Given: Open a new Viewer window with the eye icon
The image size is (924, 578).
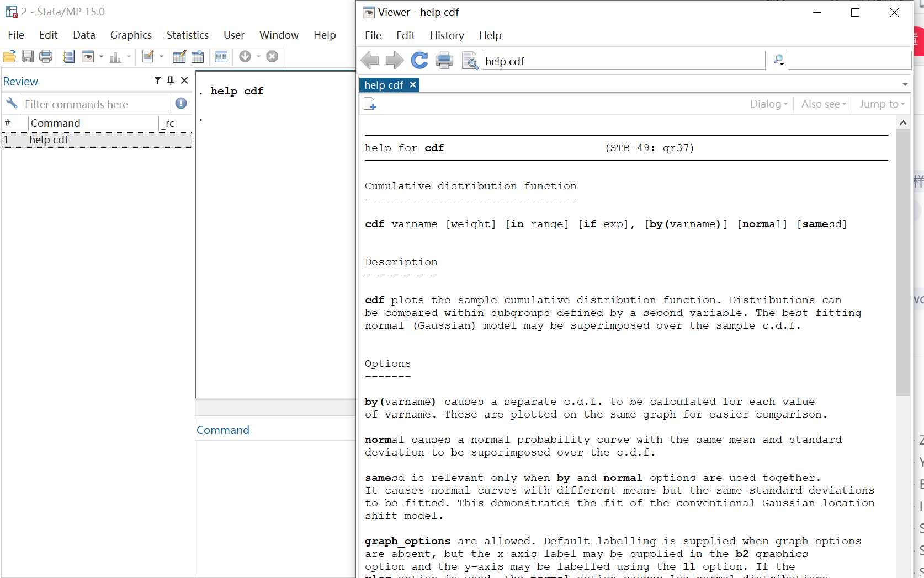Looking at the screenshot, I should coord(88,56).
